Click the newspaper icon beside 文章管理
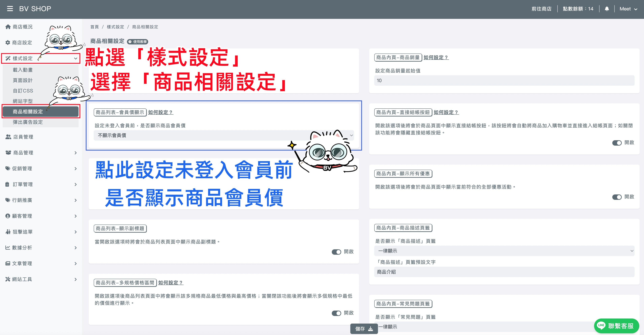This screenshot has width=644, height=335. click(x=8, y=263)
